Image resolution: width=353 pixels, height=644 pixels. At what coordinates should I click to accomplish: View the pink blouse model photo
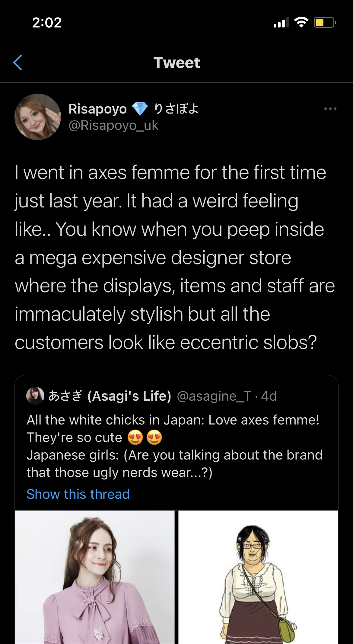(x=95, y=577)
